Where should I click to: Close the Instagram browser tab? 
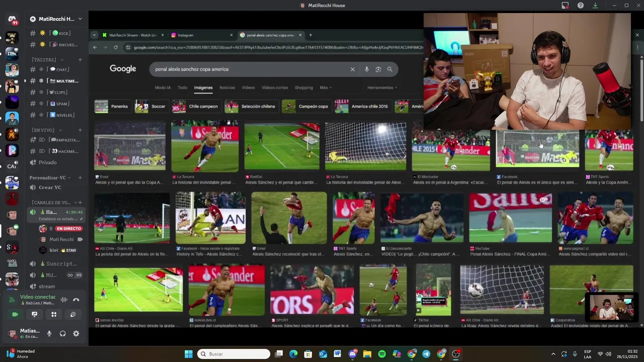coord(231,35)
